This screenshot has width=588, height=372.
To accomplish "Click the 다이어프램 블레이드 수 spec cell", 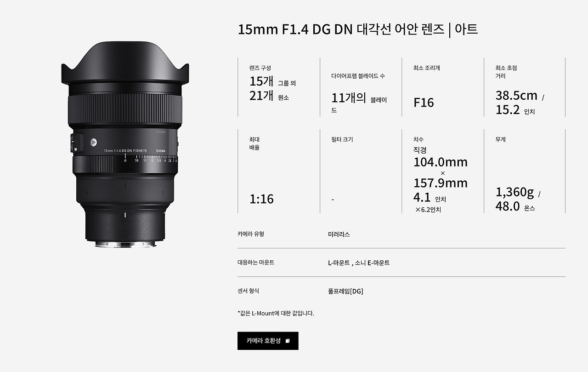I will [x=361, y=87].
